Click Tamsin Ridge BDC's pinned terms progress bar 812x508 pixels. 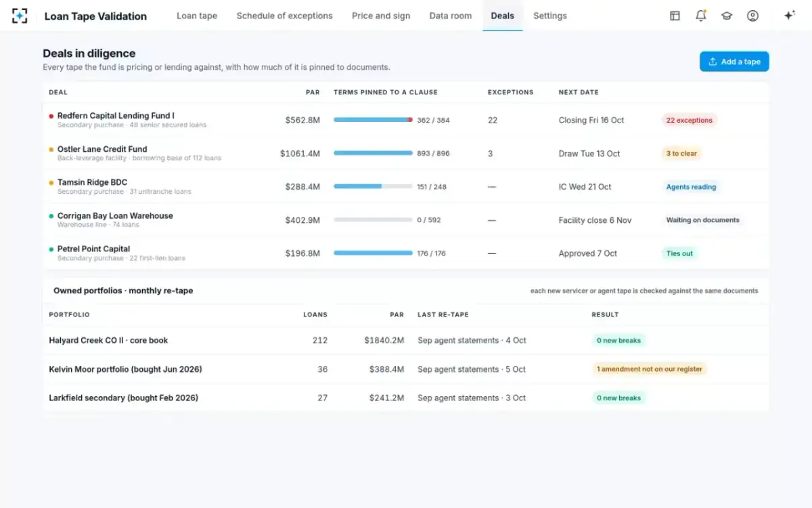click(x=373, y=186)
